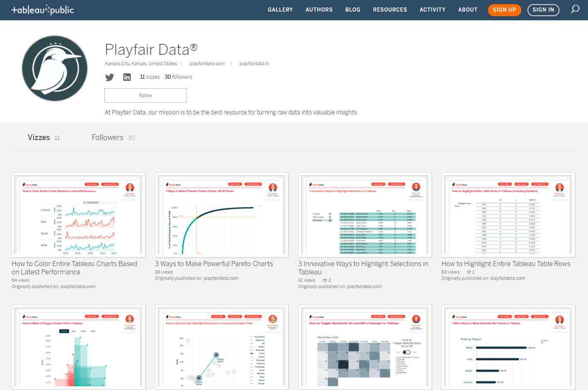Image resolution: width=588 pixels, height=390 pixels.
Task: Open the Authors menu item
Action: point(319,10)
